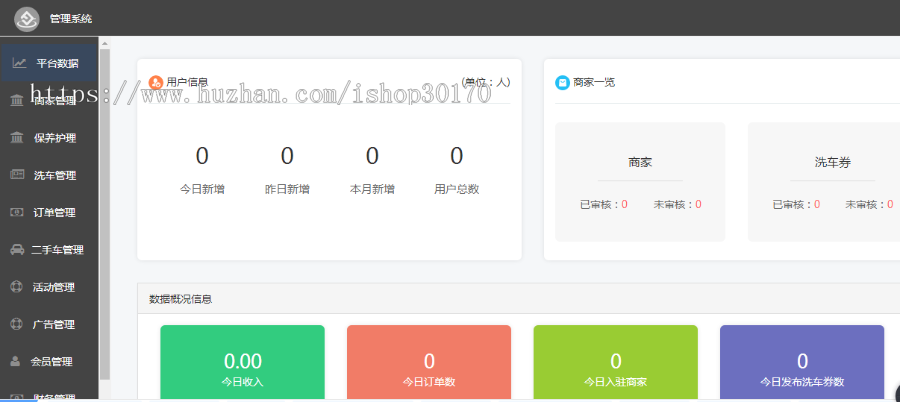Image resolution: width=900 pixels, height=402 pixels.
Task: Open the 保养护理 menu item
Action: [x=54, y=138]
